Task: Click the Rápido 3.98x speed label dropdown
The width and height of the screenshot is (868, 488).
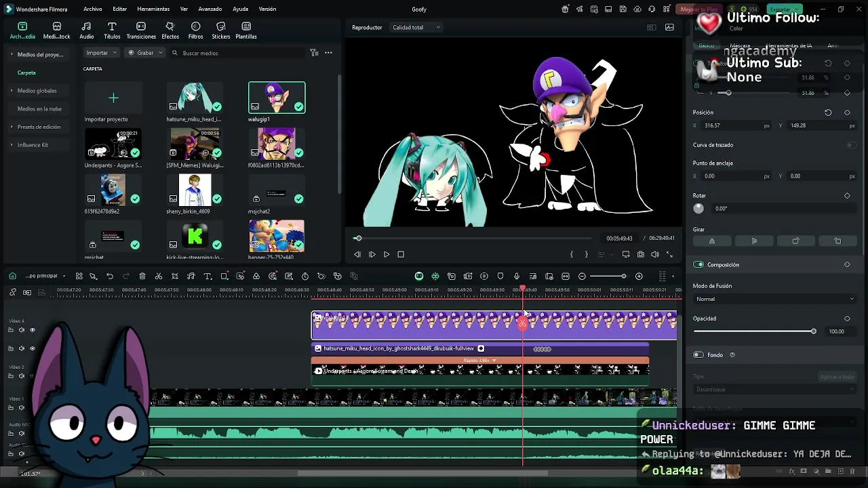Action: click(479, 360)
